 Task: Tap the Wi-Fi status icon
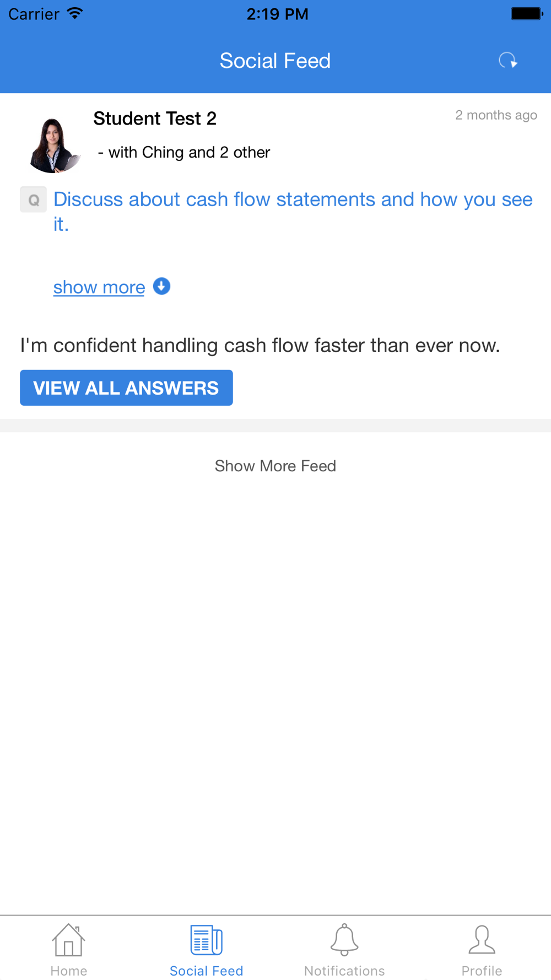(x=74, y=14)
